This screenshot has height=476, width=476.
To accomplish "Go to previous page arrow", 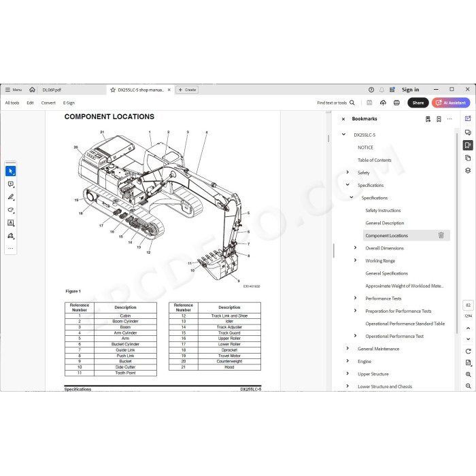I will click(x=468, y=328).
